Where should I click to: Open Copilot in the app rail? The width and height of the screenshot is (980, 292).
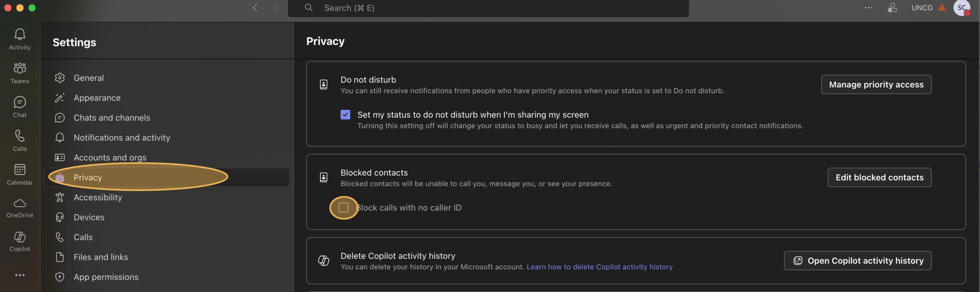[20, 241]
